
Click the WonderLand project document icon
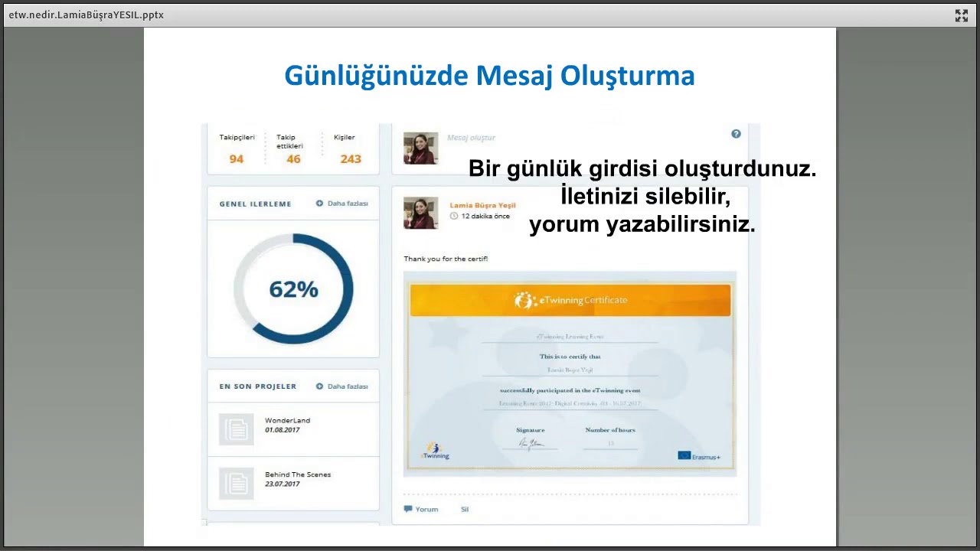click(x=236, y=429)
